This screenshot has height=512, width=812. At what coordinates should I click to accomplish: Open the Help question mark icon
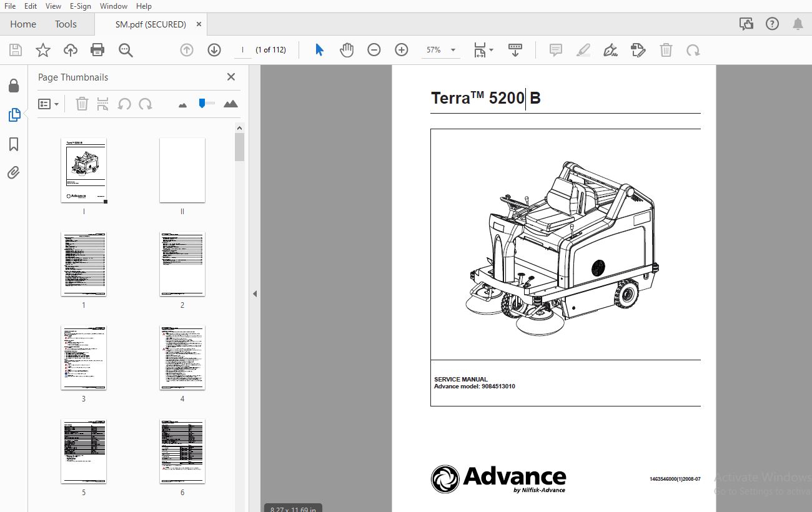point(772,24)
